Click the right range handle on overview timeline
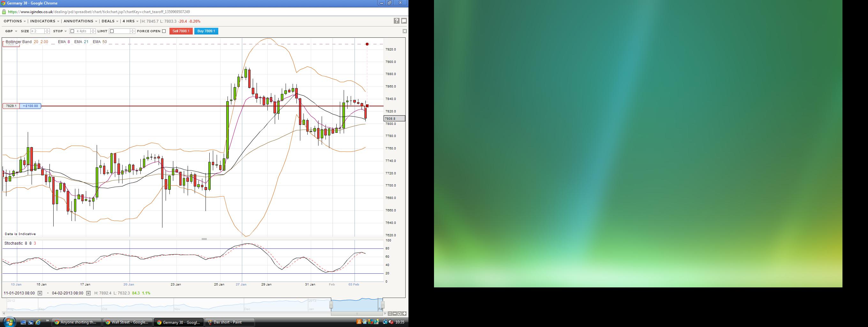The height and width of the screenshot is (327, 868). click(382, 305)
